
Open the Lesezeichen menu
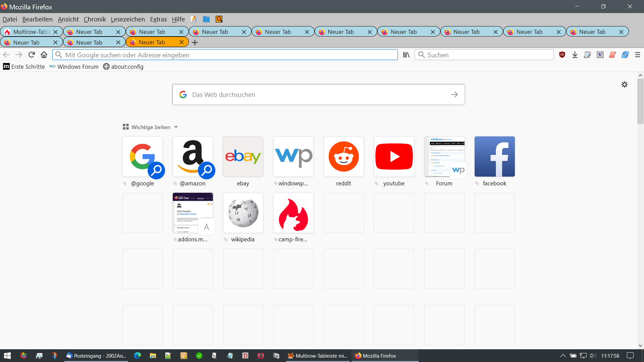point(128,19)
